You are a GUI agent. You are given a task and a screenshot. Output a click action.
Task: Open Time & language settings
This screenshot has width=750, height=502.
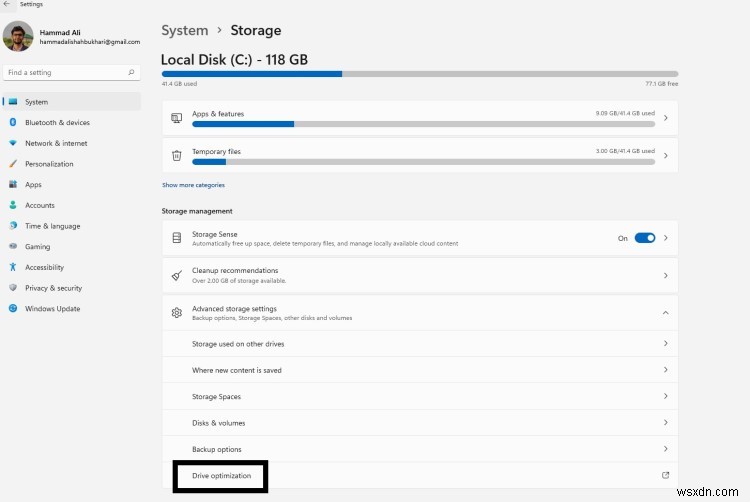coord(72,226)
